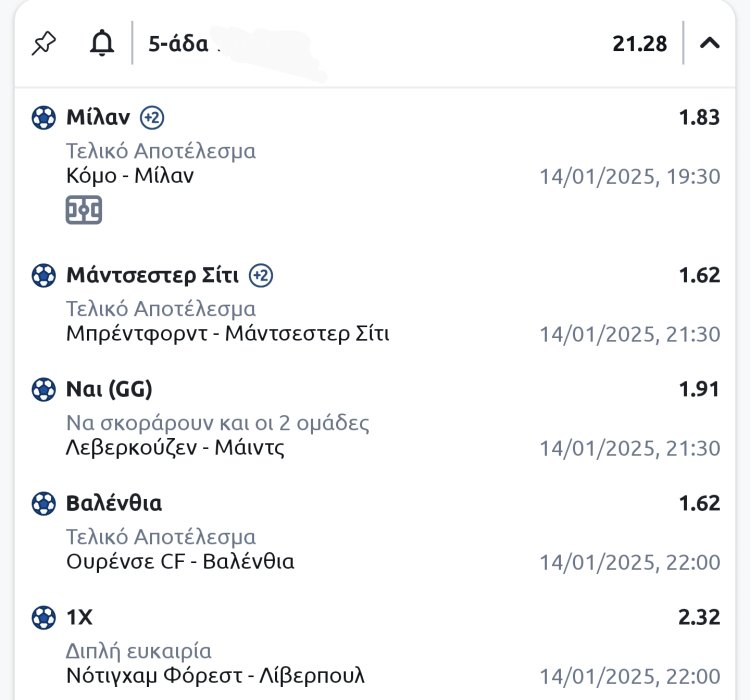Collapse the 5-άδα bet slip chevron
This screenshot has width=750, height=700.
(x=710, y=43)
